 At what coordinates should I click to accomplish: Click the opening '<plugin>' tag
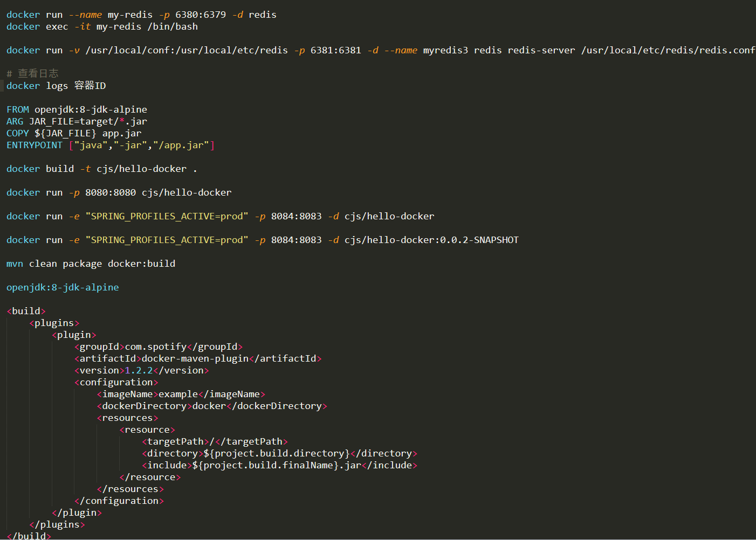click(x=74, y=335)
